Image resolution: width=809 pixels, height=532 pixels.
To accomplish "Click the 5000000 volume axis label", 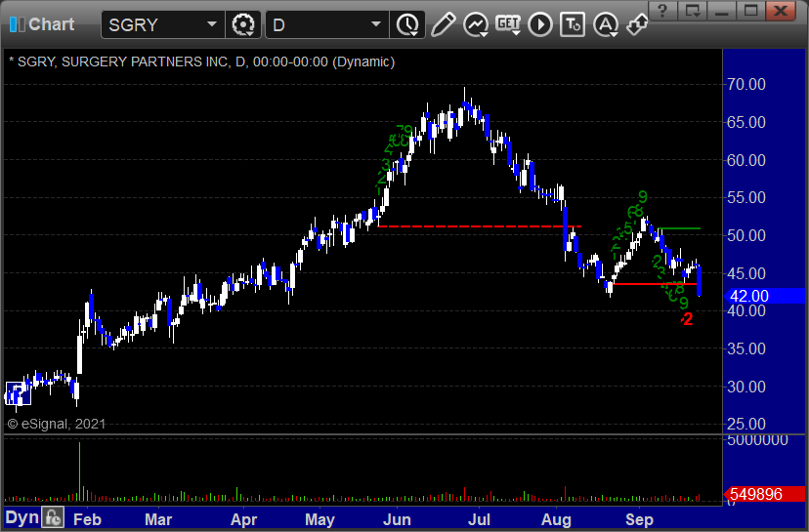I will 757,440.
